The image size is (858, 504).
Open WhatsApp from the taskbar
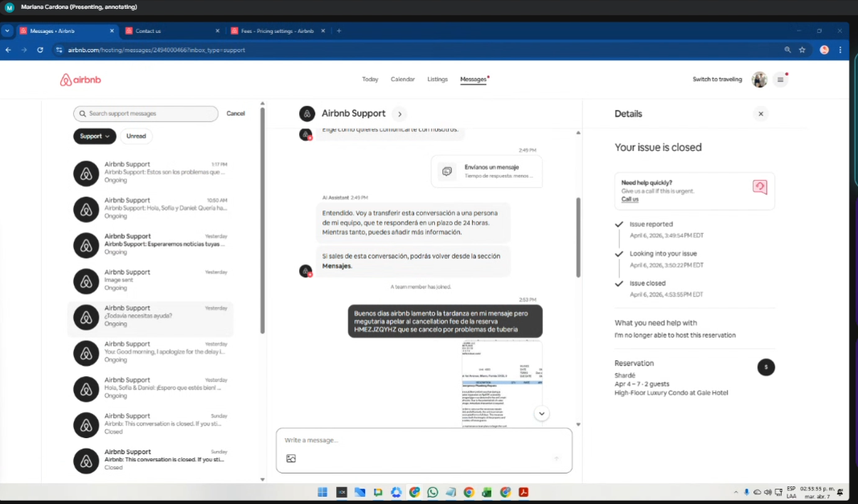(433, 493)
